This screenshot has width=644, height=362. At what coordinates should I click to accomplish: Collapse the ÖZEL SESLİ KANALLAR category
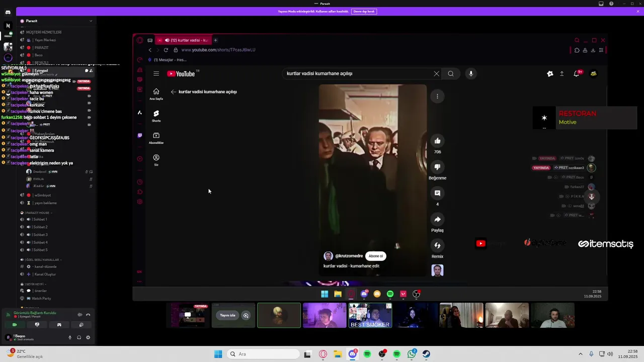41,259
